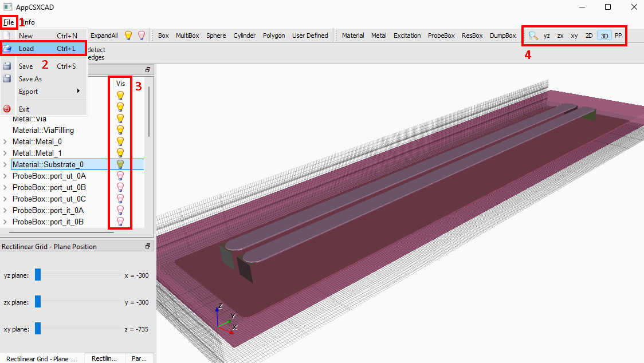
Task: Add a Polygon primitive
Action: (x=274, y=35)
